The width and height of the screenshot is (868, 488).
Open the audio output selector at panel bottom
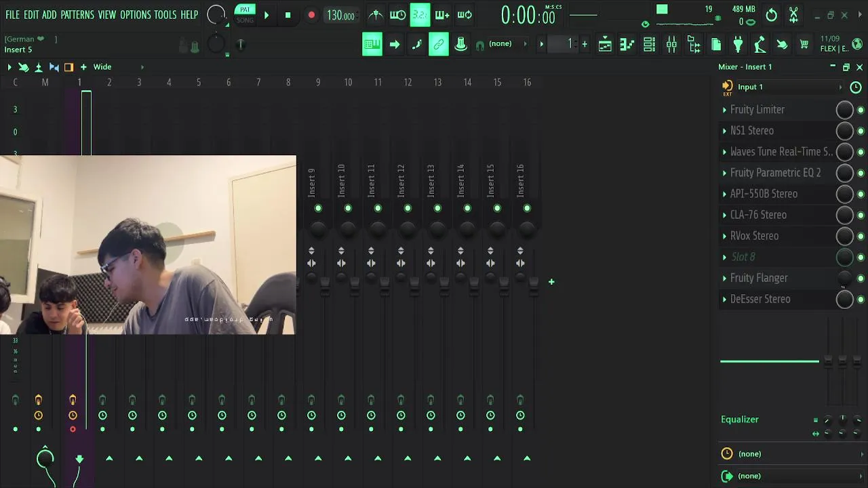(x=793, y=476)
